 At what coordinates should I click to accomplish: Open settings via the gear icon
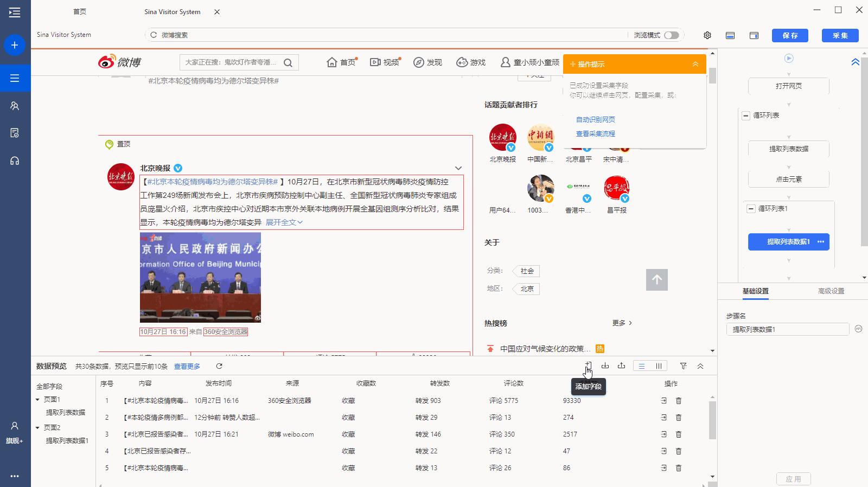coord(707,35)
